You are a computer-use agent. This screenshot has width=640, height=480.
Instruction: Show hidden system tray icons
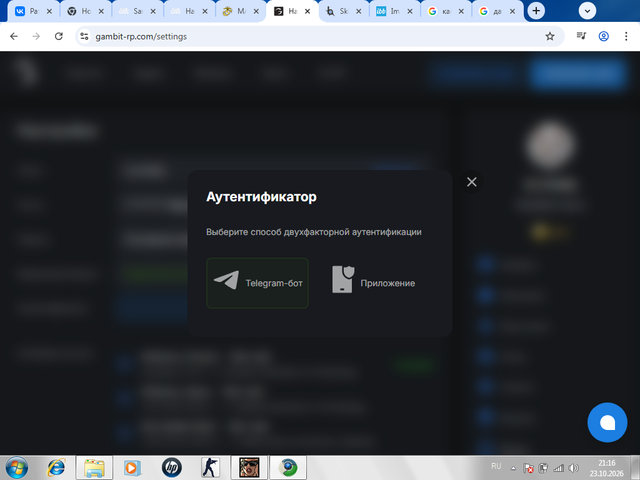pyautogui.click(x=513, y=468)
